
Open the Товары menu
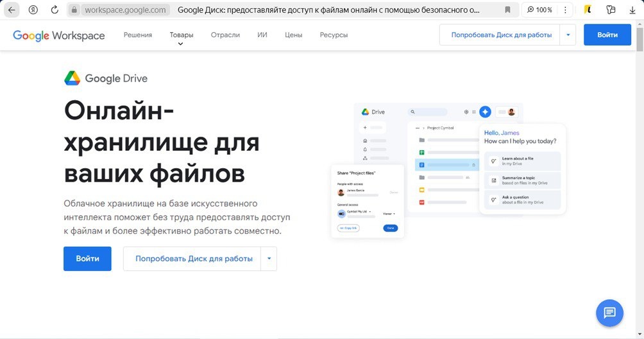[x=182, y=35]
